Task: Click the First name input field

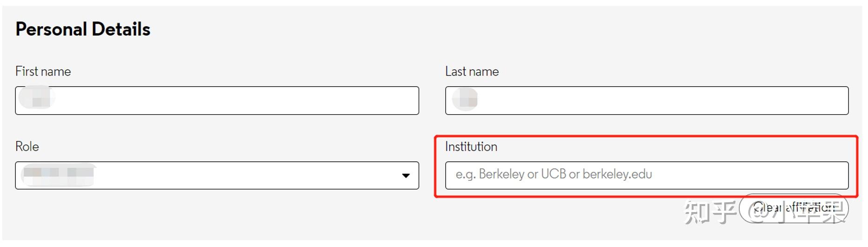Action: 217,101
